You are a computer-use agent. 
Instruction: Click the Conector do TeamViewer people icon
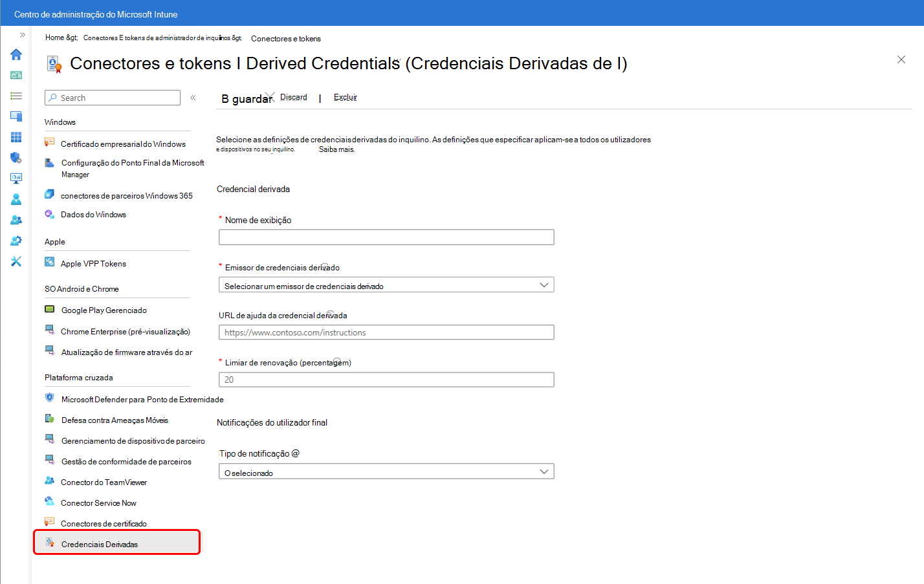tap(50, 481)
